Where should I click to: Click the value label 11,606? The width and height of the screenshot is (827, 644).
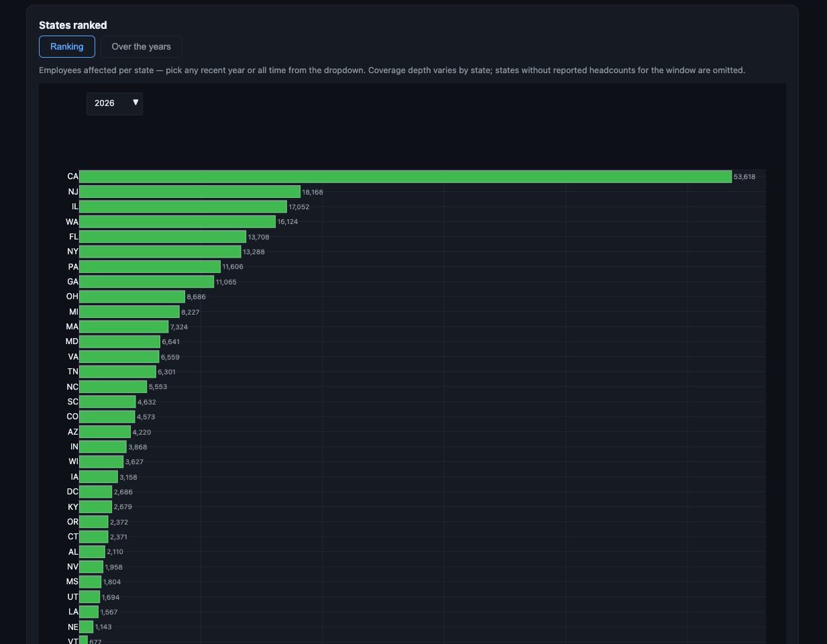[233, 267]
